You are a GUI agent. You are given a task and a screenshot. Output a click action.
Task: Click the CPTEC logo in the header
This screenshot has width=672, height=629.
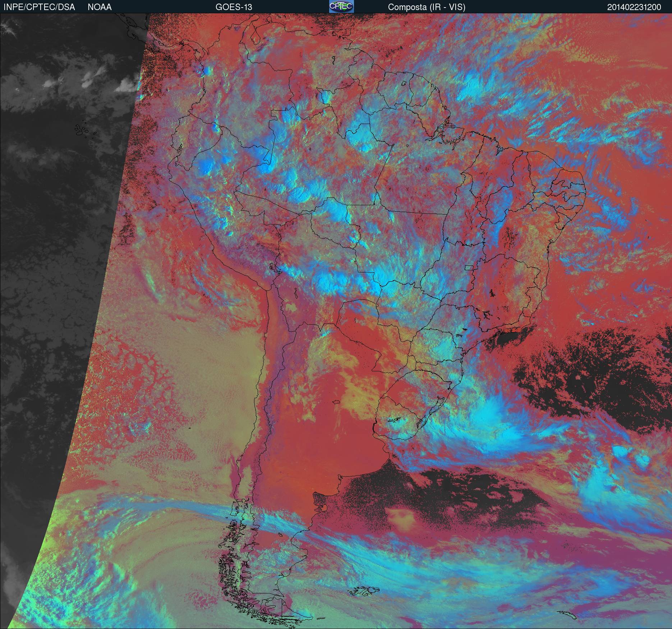[341, 6]
